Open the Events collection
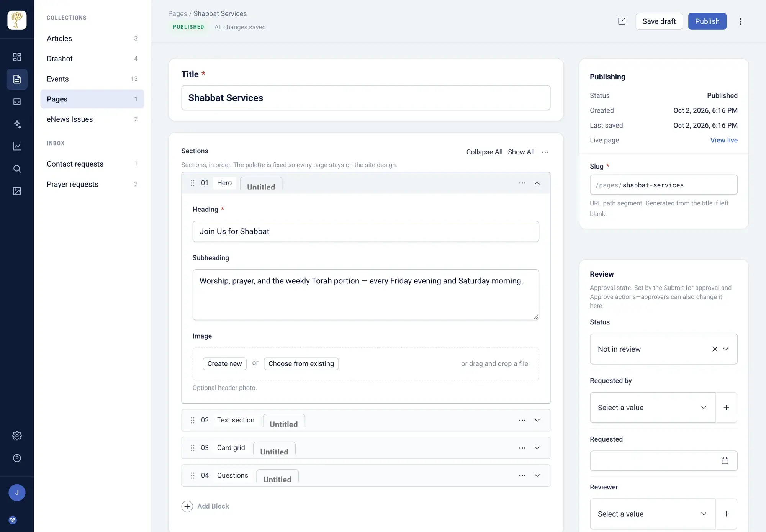Viewport: 766px width, 532px height. 92,79
